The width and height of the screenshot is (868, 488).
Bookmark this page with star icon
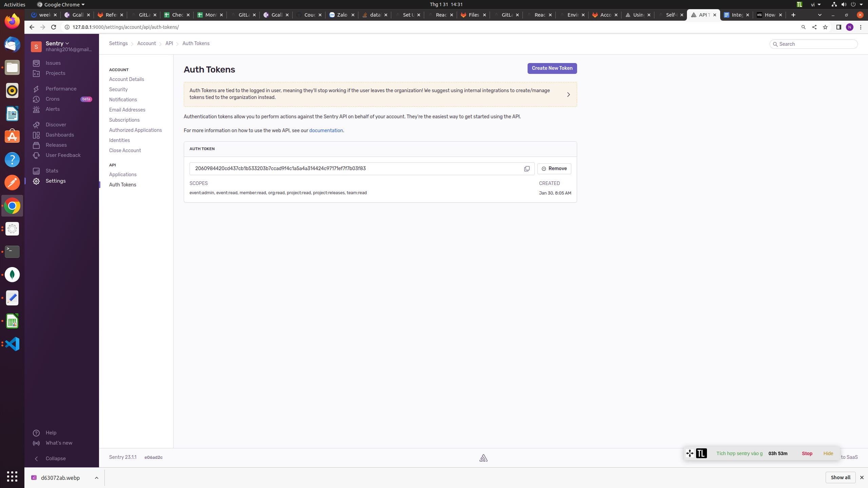(825, 27)
